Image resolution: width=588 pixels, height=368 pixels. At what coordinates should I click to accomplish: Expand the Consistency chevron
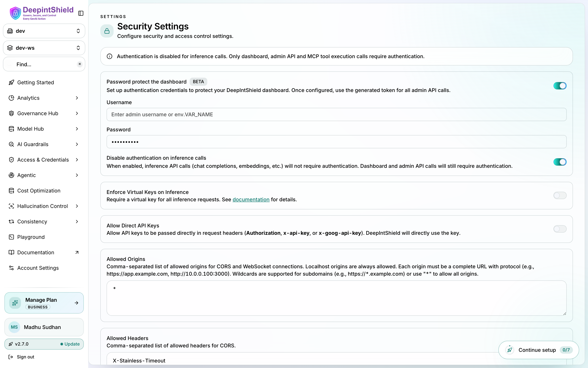[x=77, y=222]
